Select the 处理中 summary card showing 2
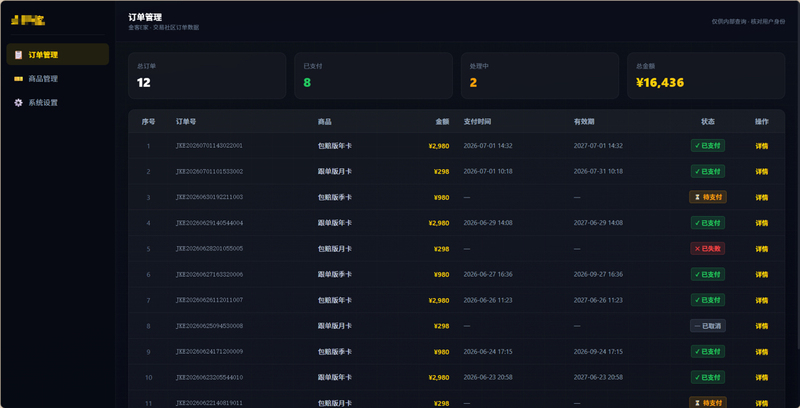 pos(540,75)
